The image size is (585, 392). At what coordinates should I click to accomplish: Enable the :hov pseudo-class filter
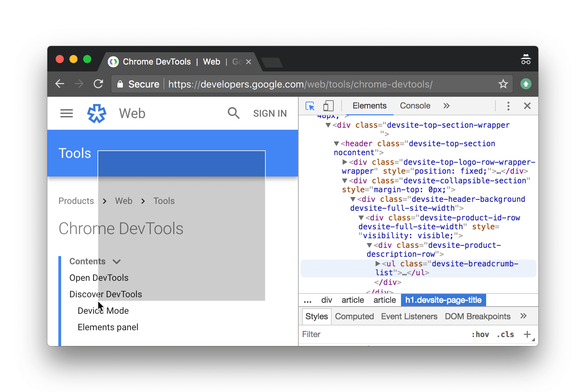[480, 334]
